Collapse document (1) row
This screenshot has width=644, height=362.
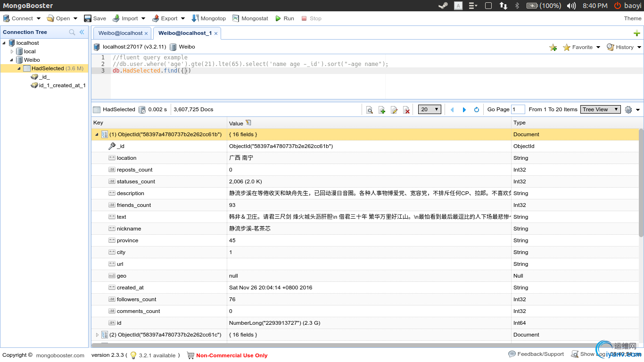pyautogui.click(x=97, y=134)
